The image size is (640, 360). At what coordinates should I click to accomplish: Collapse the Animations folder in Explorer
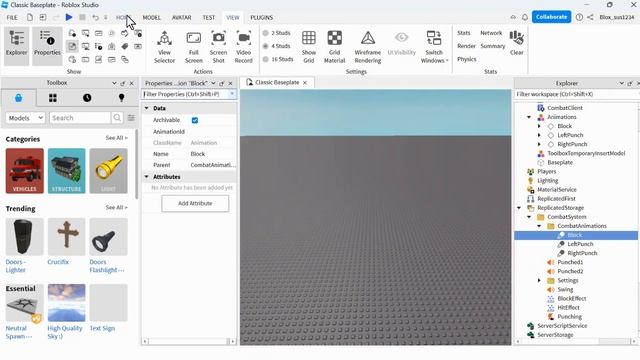[529, 117]
